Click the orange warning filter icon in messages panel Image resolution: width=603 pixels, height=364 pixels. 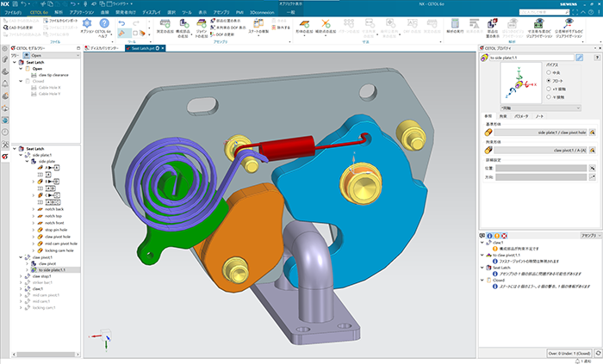coord(497,236)
